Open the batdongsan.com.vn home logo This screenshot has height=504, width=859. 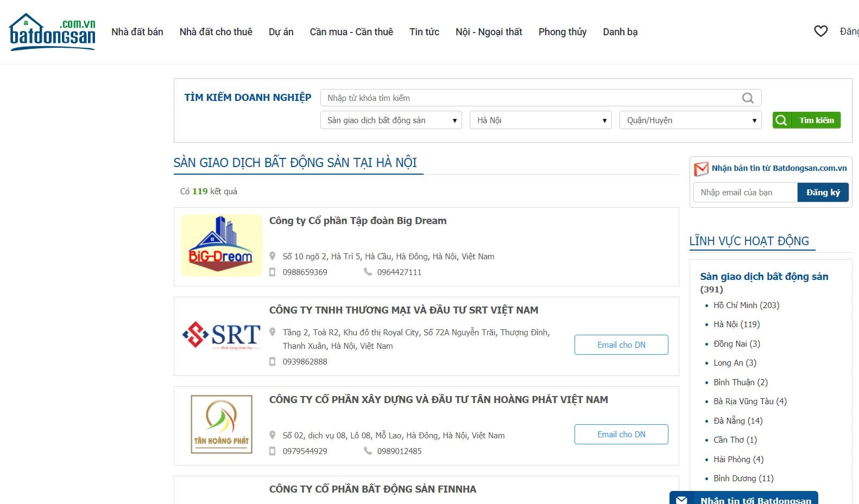[x=52, y=32]
